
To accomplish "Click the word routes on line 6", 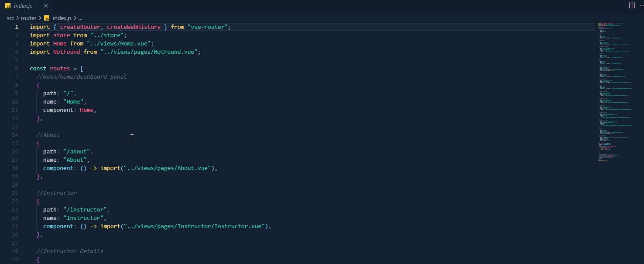I will point(60,68).
